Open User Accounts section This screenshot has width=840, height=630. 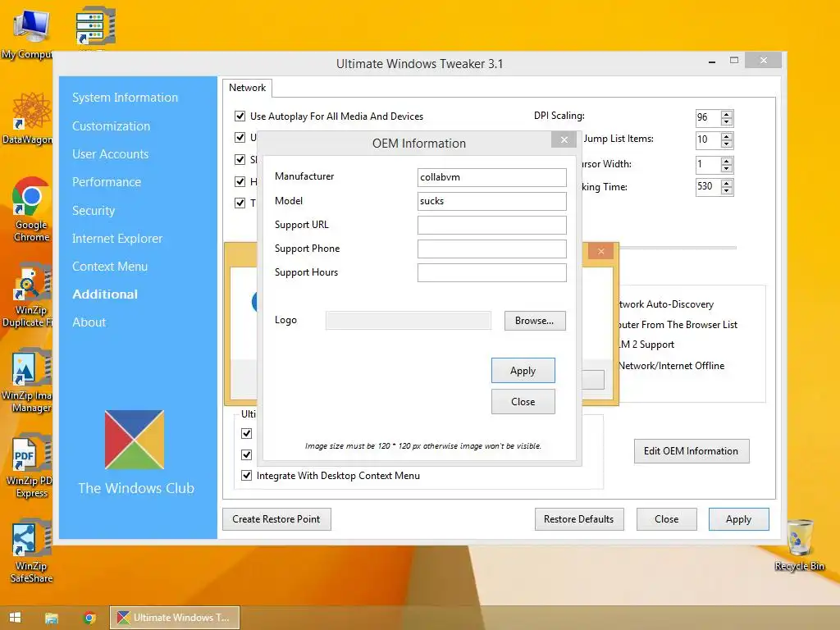pos(111,153)
